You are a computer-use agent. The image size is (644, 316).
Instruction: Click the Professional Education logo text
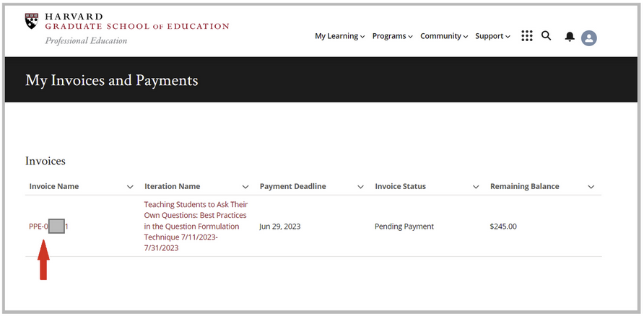pyautogui.click(x=86, y=41)
